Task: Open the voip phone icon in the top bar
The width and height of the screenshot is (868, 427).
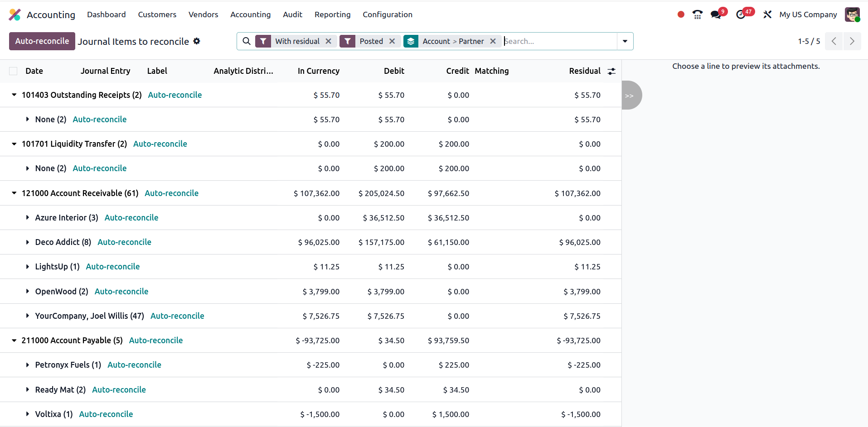Action: (x=697, y=14)
